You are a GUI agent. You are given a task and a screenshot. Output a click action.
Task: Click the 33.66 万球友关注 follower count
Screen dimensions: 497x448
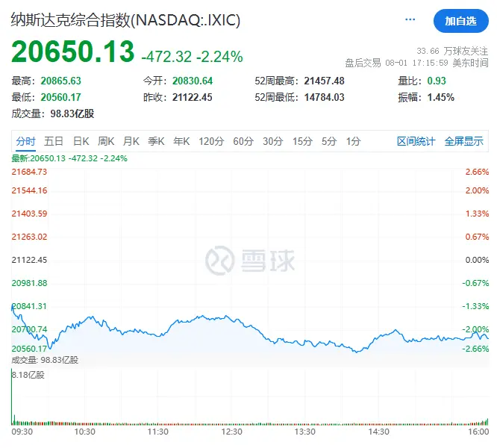[452, 51]
